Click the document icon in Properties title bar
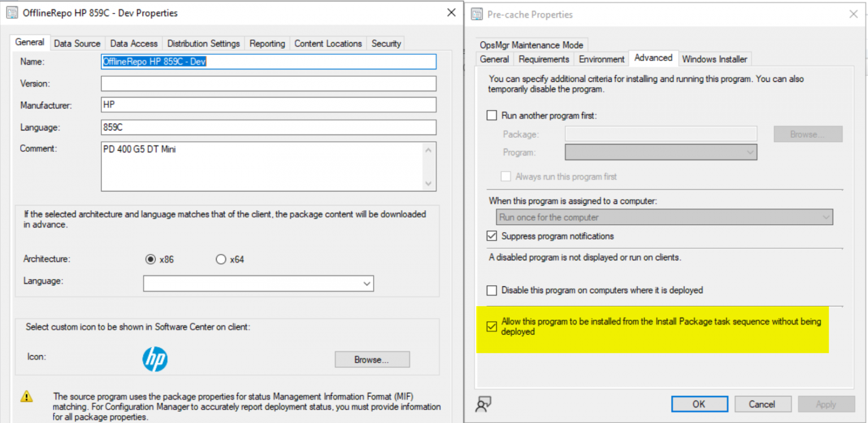The width and height of the screenshot is (868, 423). click(x=11, y=12)
